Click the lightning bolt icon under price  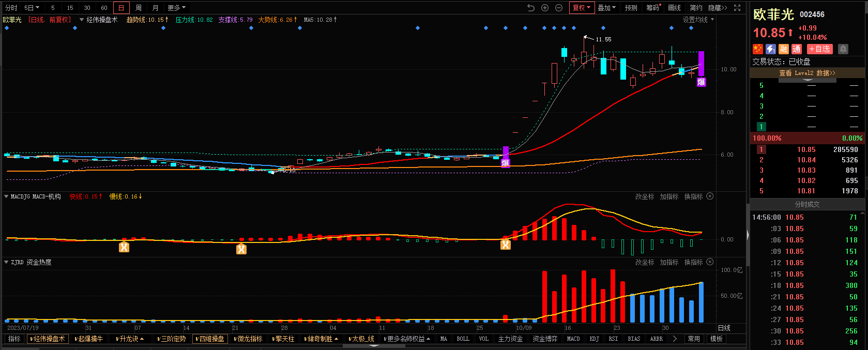771,49
